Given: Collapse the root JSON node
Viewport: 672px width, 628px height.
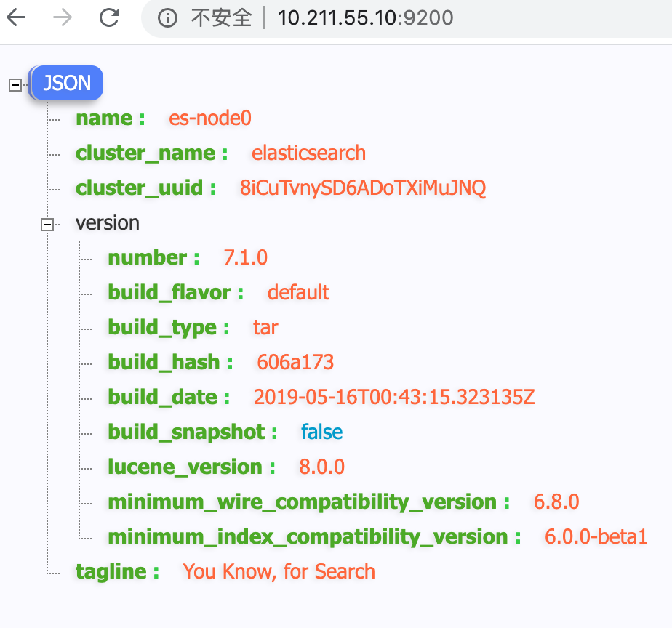Looking at the screenshot, I should pos(13,85).
